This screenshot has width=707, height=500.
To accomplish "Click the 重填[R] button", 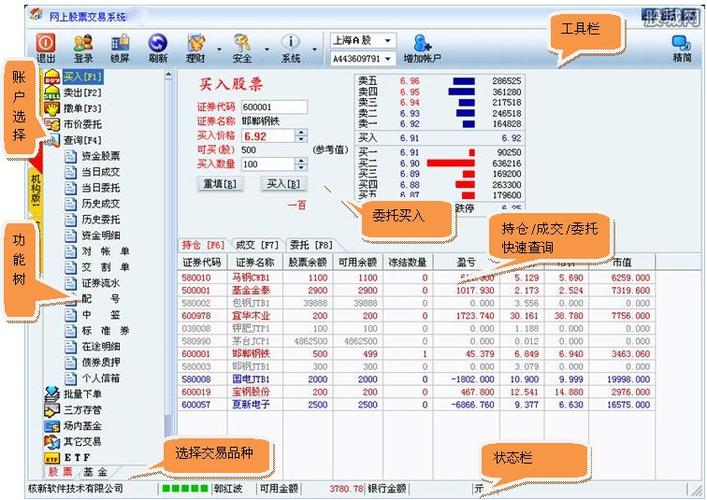I will coord(220,183).
